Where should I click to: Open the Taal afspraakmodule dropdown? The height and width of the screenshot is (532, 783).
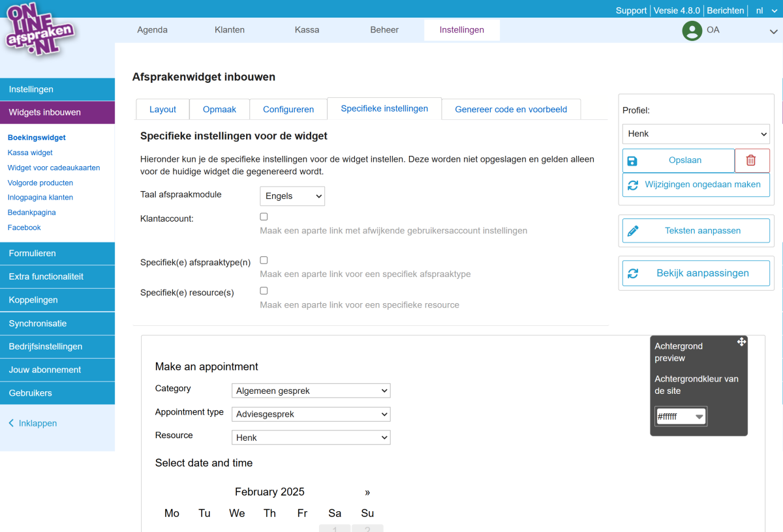tap(292, 196)
